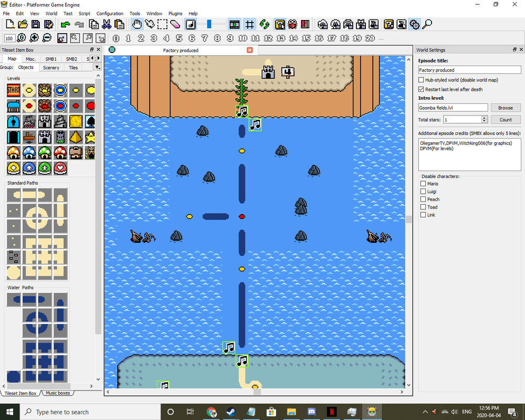Pick the START level tile

click(14, 90)
